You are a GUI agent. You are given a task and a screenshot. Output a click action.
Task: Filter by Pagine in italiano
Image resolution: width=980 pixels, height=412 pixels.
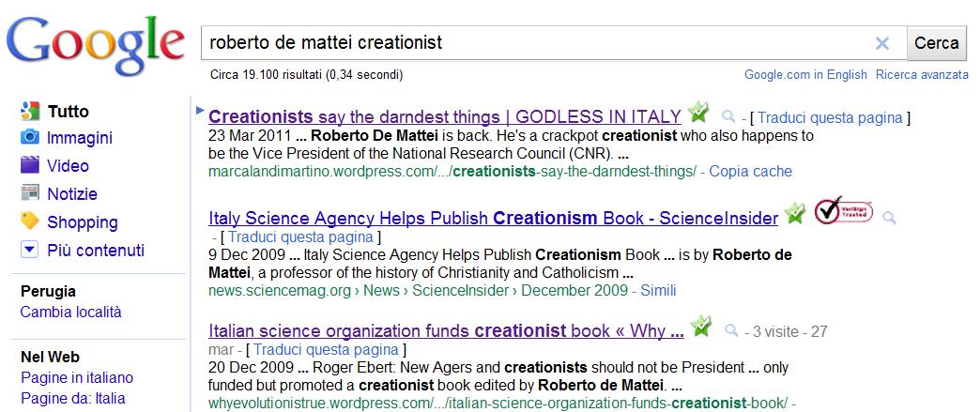77,377
